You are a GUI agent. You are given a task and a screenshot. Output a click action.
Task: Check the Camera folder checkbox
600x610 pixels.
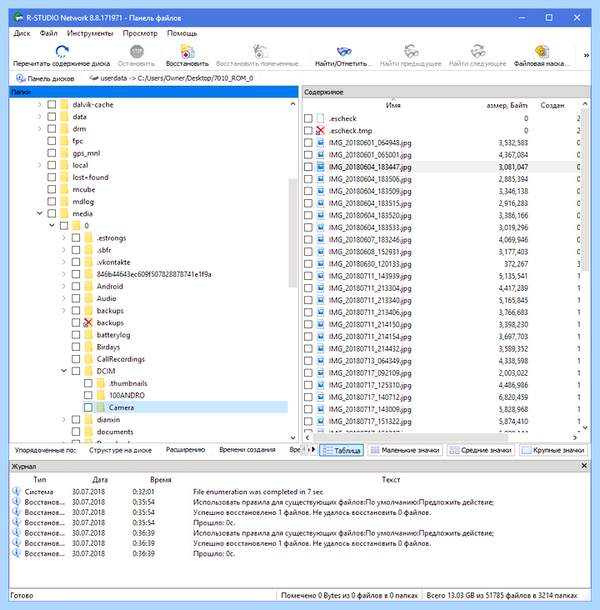click(88, 407)
